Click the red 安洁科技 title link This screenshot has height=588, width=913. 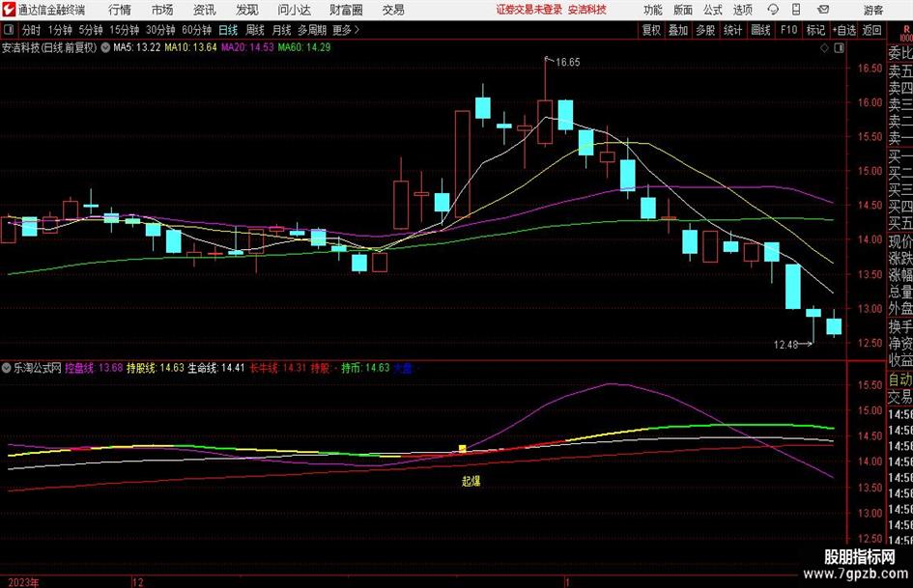point(587,10)
